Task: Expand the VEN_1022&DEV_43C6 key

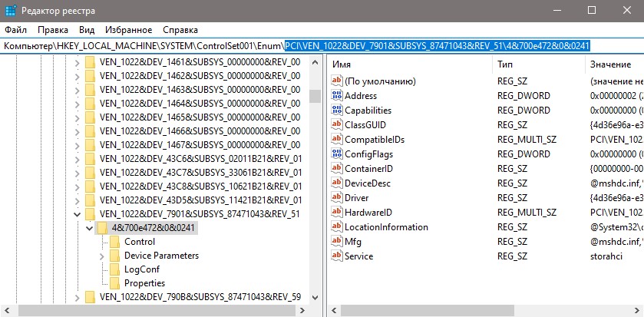Action: pyautogui.click(x=77, y=160)
